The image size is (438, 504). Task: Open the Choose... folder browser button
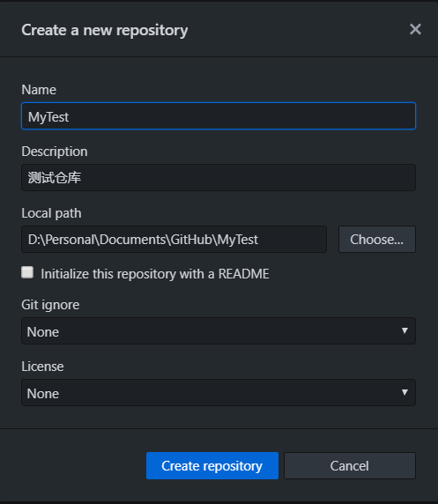tap(377, 239)
